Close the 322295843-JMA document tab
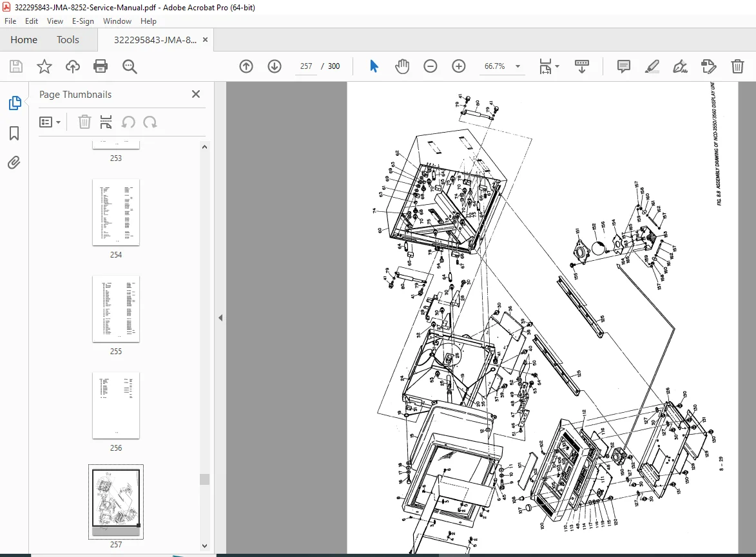 (206, 40)
